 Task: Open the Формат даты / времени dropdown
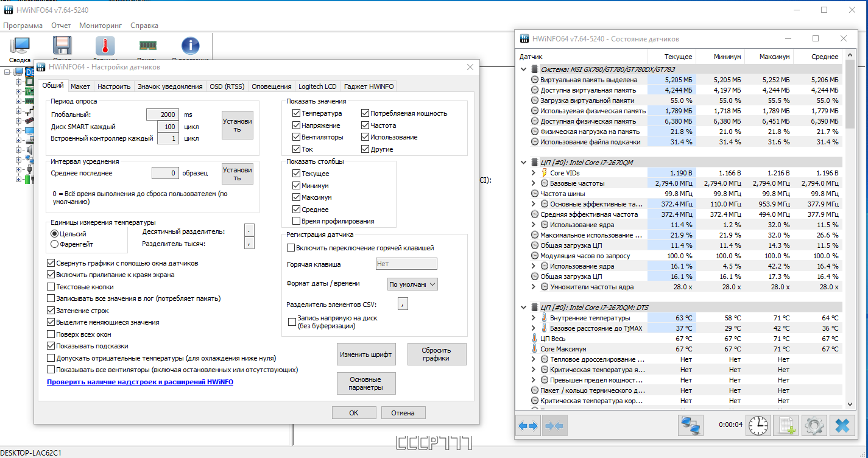pos(412,284)
